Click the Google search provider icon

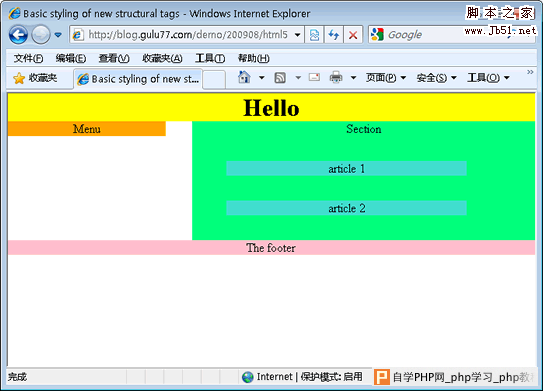coord(377,34)
